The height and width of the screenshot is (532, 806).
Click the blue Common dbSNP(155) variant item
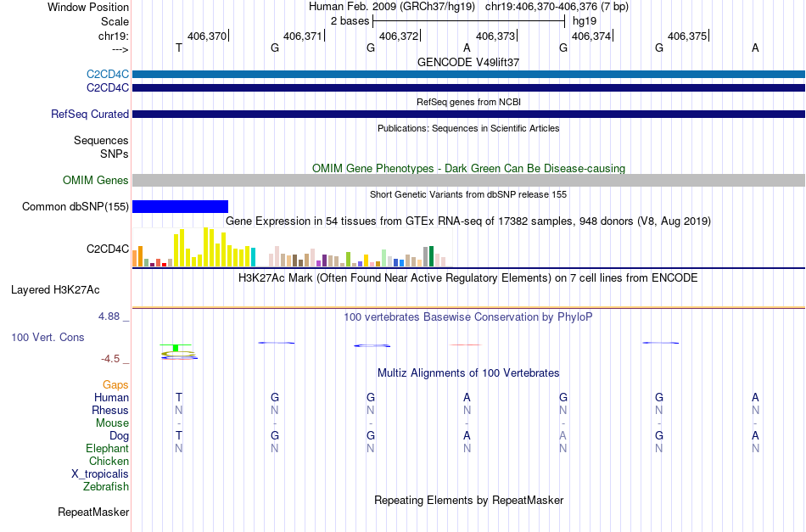pos(180,207)
